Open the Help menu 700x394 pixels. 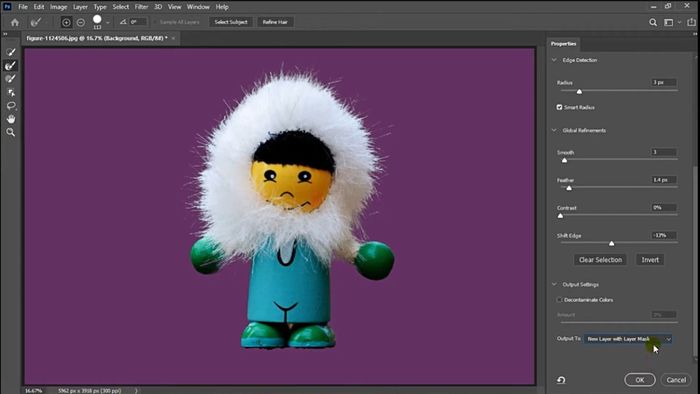click(x=222, y=7)
